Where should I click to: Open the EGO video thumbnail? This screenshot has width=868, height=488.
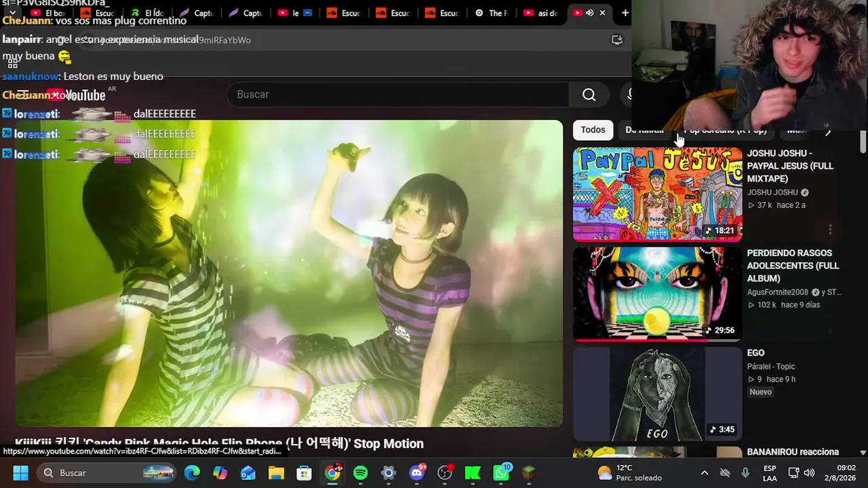point(657,394)
